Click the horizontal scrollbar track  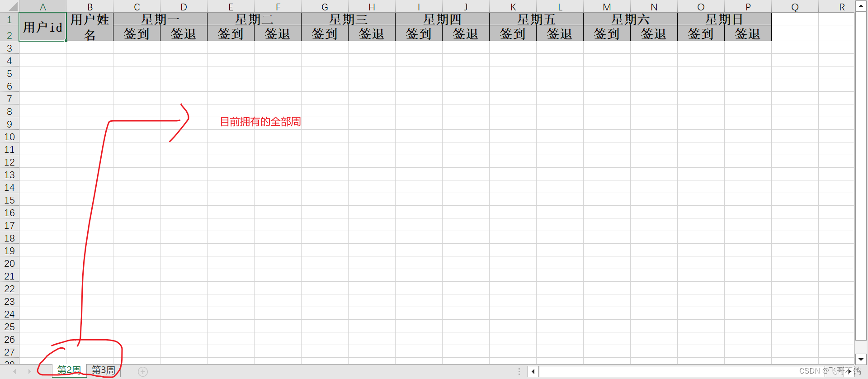click(691, 372)
